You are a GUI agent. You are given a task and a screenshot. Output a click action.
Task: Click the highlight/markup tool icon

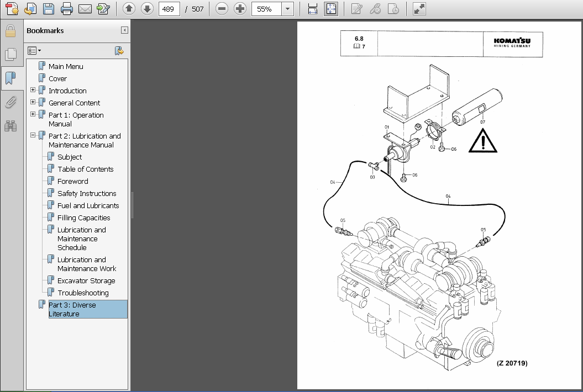(x=375, y=9)
